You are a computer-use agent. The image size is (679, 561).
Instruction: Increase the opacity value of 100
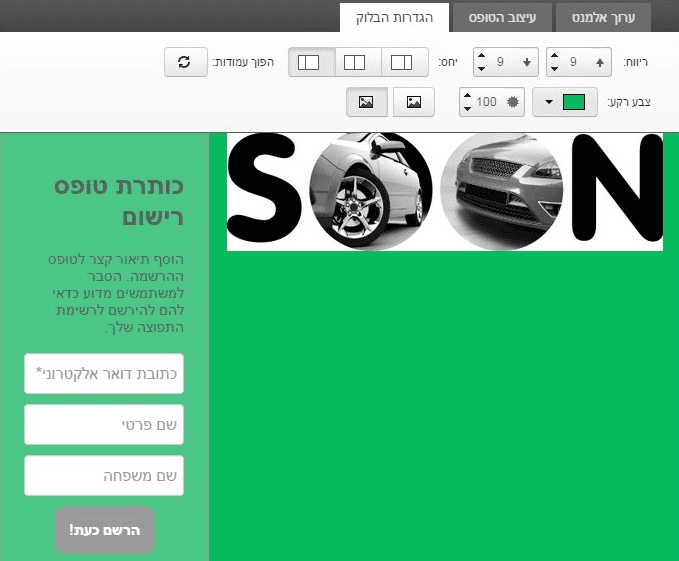467,95
